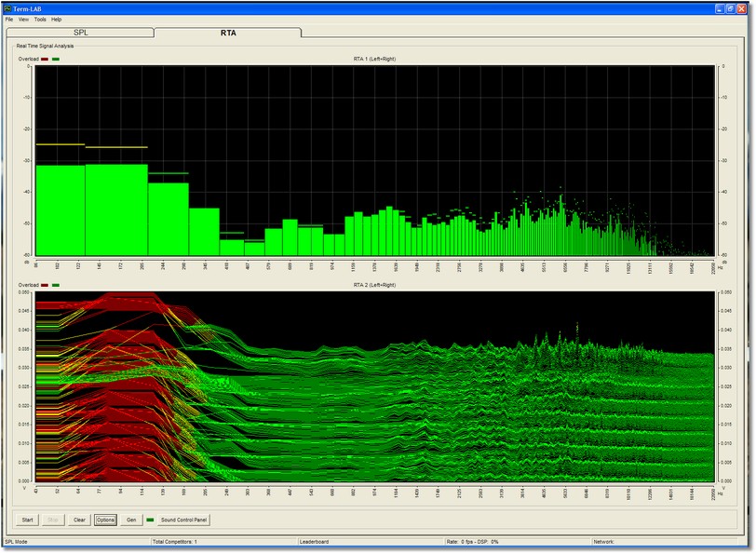Click RTA 1 green Overload indicator
This screenshot has height=554, width=756.
coord(56,60)
